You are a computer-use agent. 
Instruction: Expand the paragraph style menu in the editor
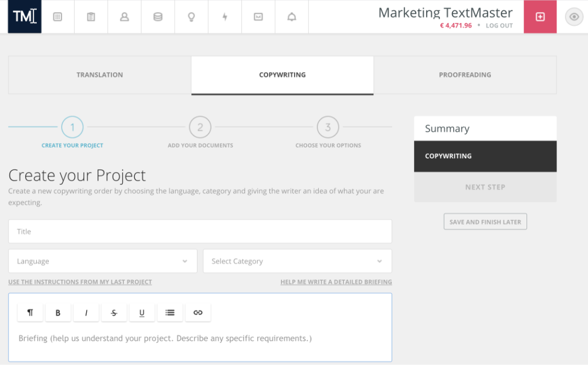pyautogui.click(x=30, y=312)
